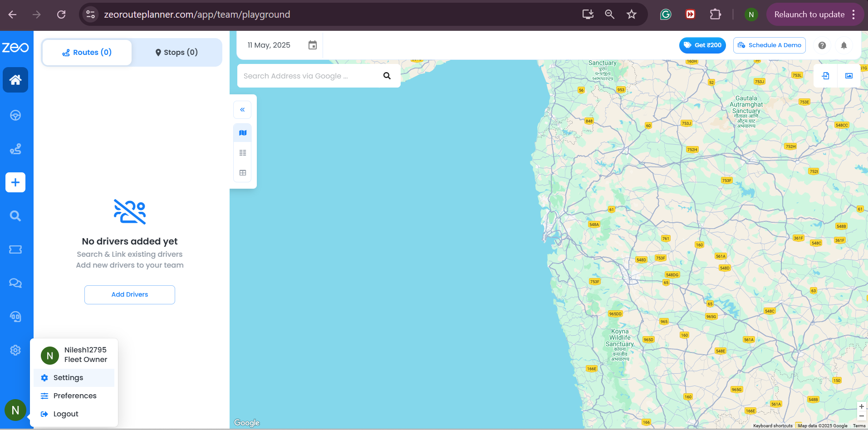Image resolution: width=868 pixels, height=430 pixels.
Task: Click the headset support icon
Action: (x=15, y=317)
